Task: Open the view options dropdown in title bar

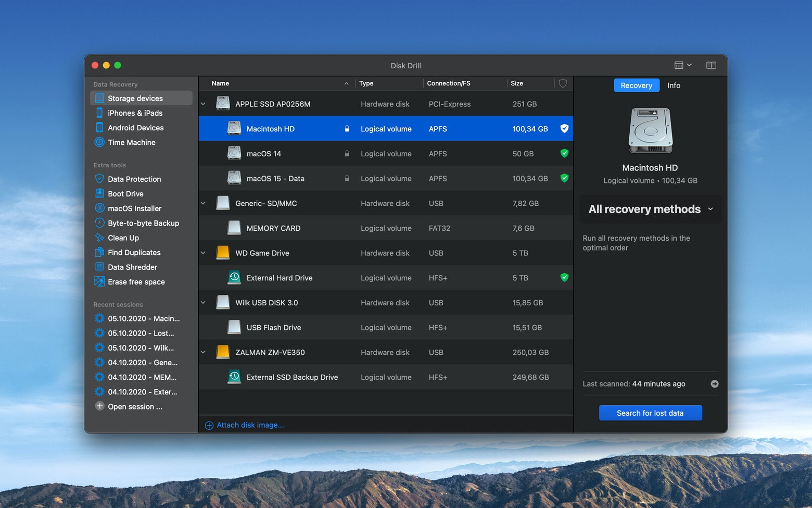Action: click(683, 65)
